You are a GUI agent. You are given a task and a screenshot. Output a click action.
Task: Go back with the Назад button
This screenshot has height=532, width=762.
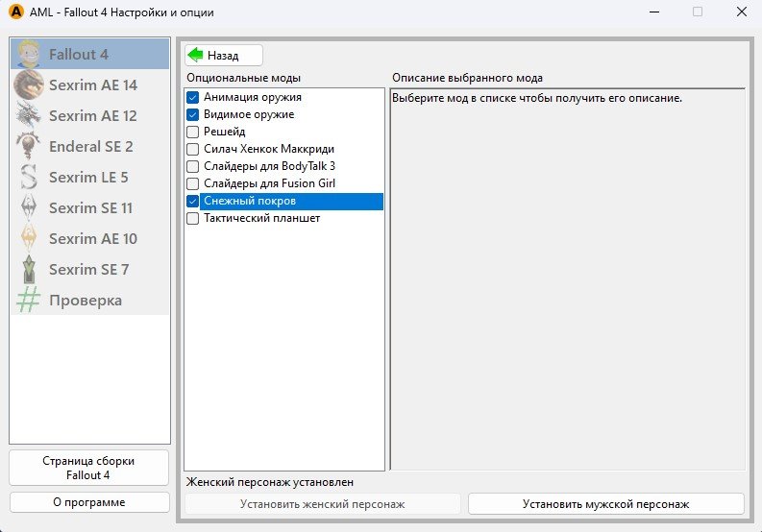pyautogui.click(x=223, y=56)
